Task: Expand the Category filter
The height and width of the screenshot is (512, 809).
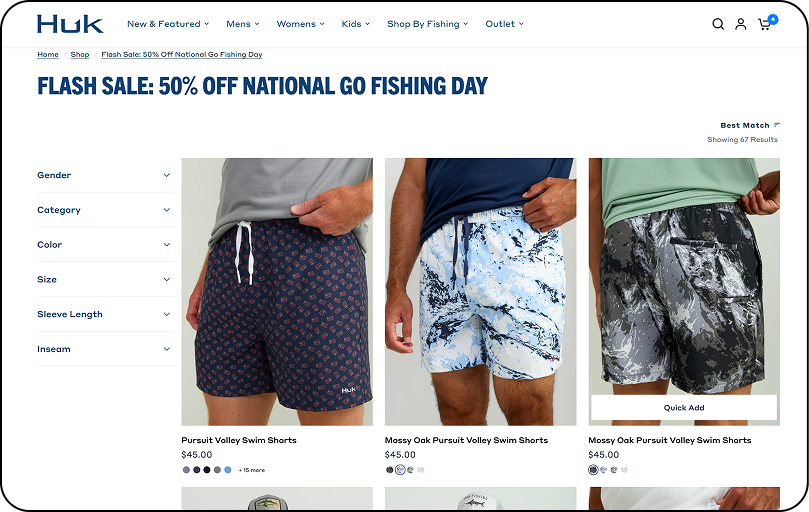Action: (104, 210)
